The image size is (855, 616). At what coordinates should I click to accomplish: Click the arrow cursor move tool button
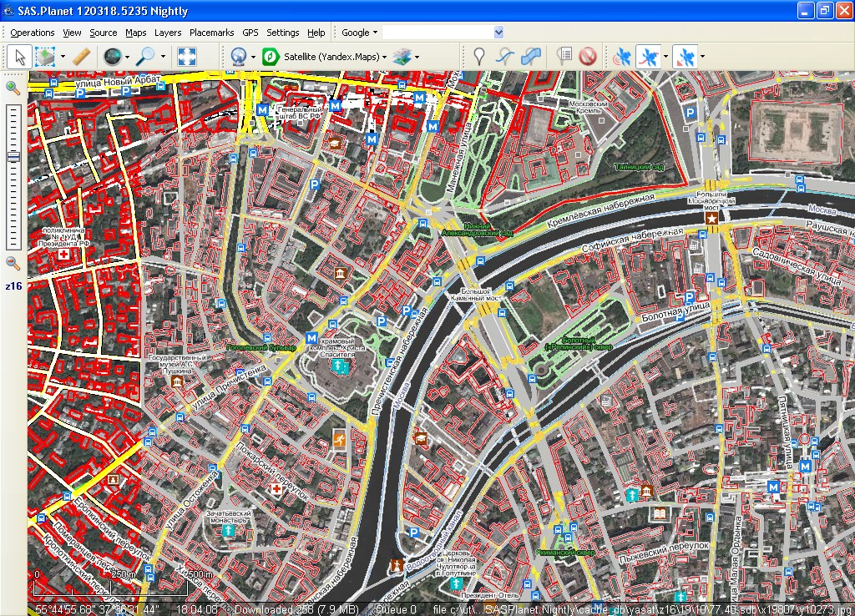[x=21, y=57]
